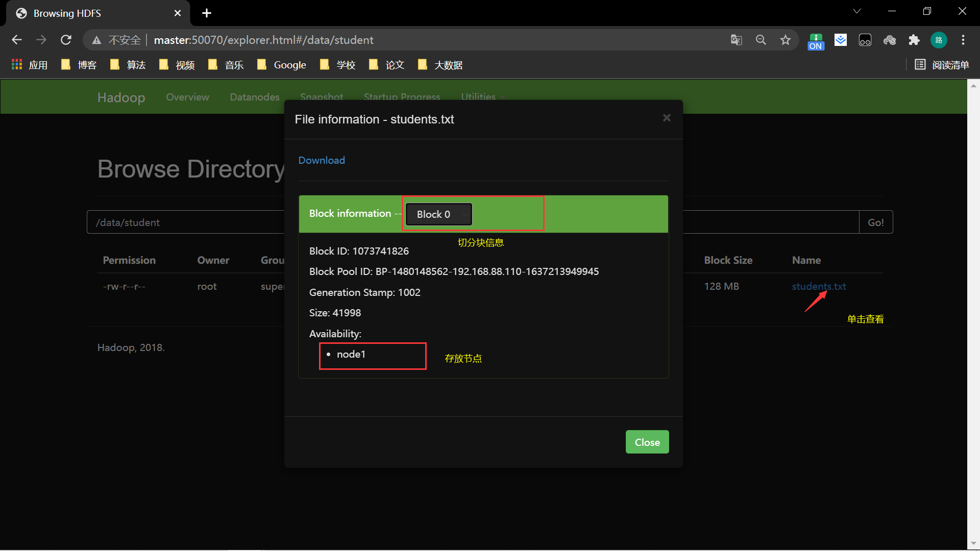Click the Download link
Image resolution: width=980 pixels, height=551 pixels.
322,160
